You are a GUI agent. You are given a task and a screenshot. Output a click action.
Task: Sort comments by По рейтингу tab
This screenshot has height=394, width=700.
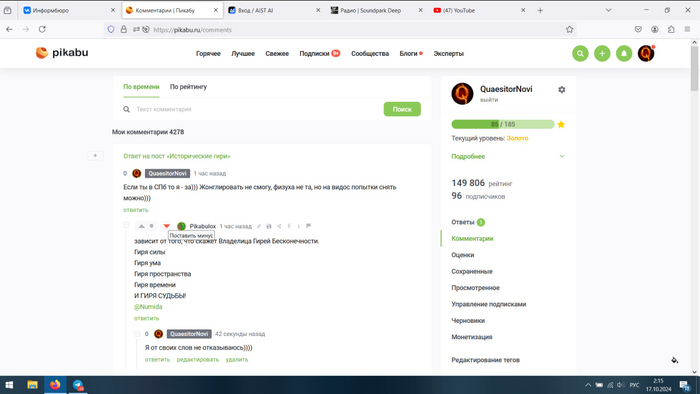[x=188, y=87]
